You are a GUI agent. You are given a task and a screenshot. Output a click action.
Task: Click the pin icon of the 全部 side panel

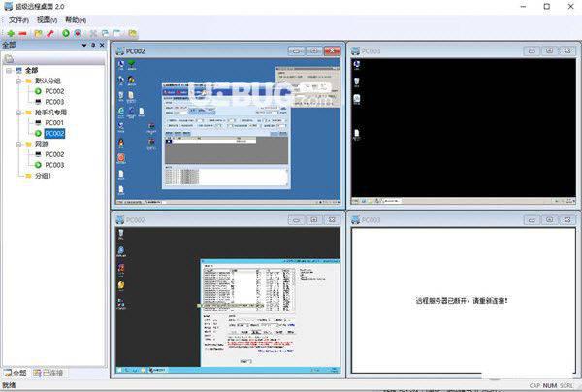(93, 45)
